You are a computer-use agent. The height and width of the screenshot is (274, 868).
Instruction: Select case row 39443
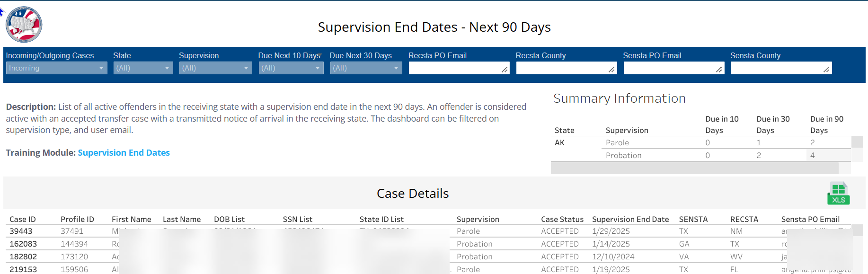coord(426,231)
